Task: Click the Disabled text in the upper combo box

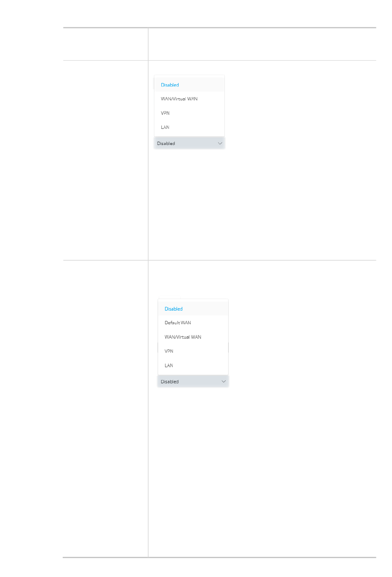Action: tap(166, 143)
